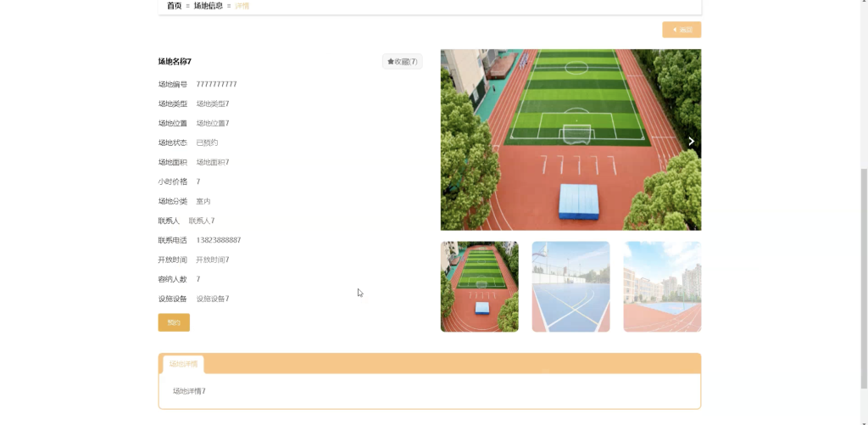Click the 场地类型7 value

213,103
